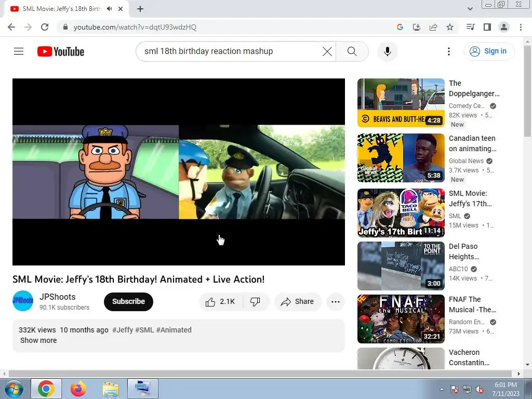Clear the search query with the X

pos(327,51)
